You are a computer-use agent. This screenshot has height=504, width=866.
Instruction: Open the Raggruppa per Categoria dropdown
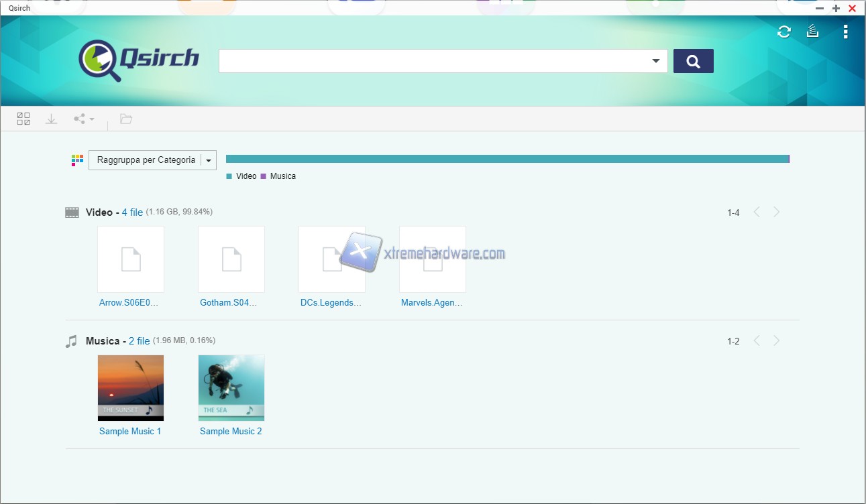[x=152, y=160]
